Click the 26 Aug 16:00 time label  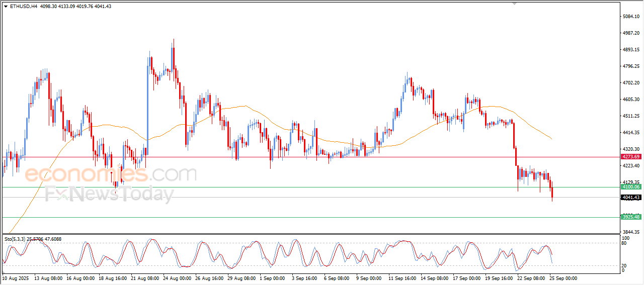pyautogui.click(x=209, y=278)
